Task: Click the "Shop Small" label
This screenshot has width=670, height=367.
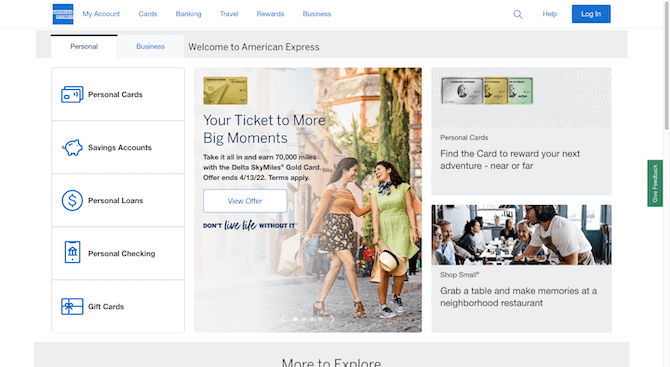Action: (x=460, y=275)
